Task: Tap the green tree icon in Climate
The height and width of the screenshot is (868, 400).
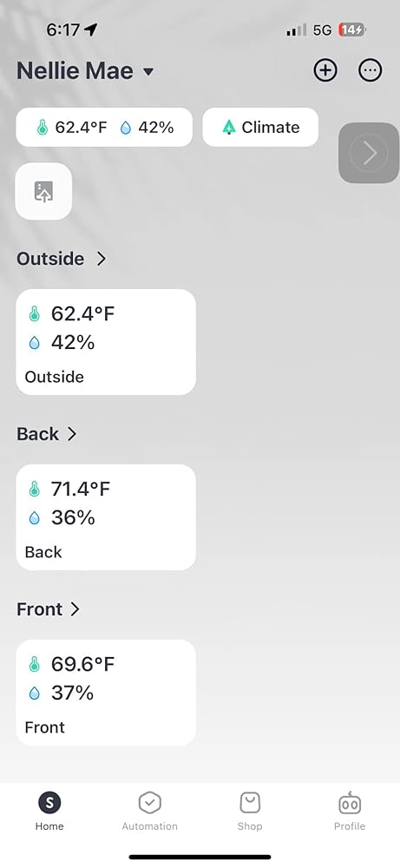Action: 228,128
